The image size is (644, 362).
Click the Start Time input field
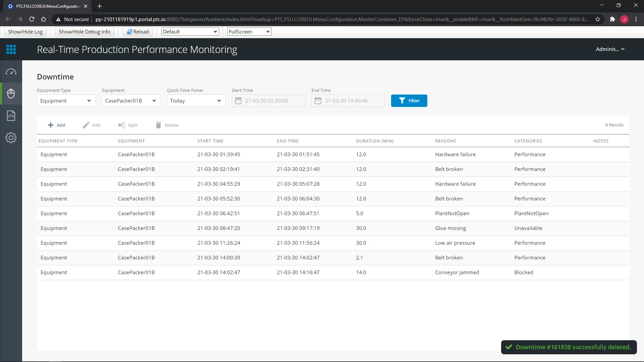point(269,101)
